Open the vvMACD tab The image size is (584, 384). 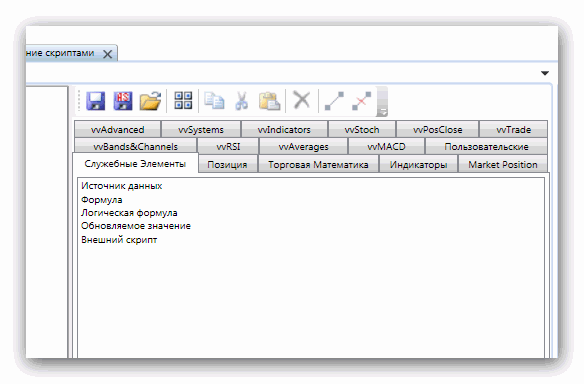click(x=386, y=146)
